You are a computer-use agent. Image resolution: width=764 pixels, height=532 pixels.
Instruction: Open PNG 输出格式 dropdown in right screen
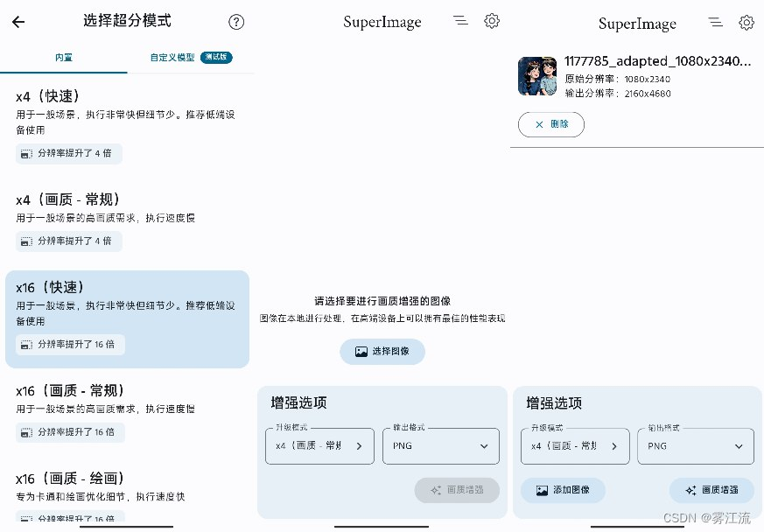point(696,445)
